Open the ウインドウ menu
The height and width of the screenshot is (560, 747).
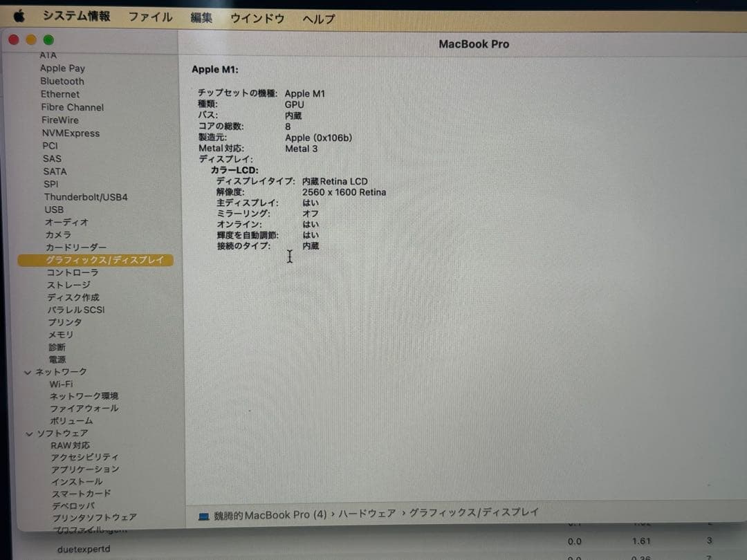(x=257, y=19)
